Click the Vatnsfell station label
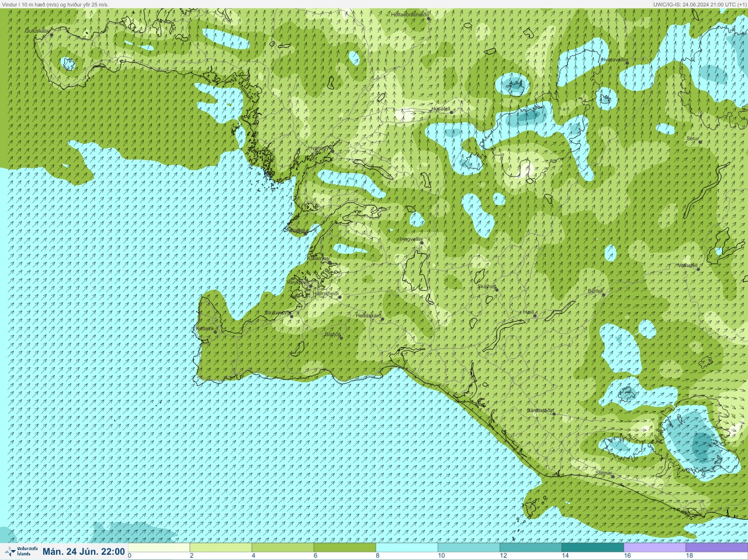Viewport: 748px width, 560px height. (687, 265)
